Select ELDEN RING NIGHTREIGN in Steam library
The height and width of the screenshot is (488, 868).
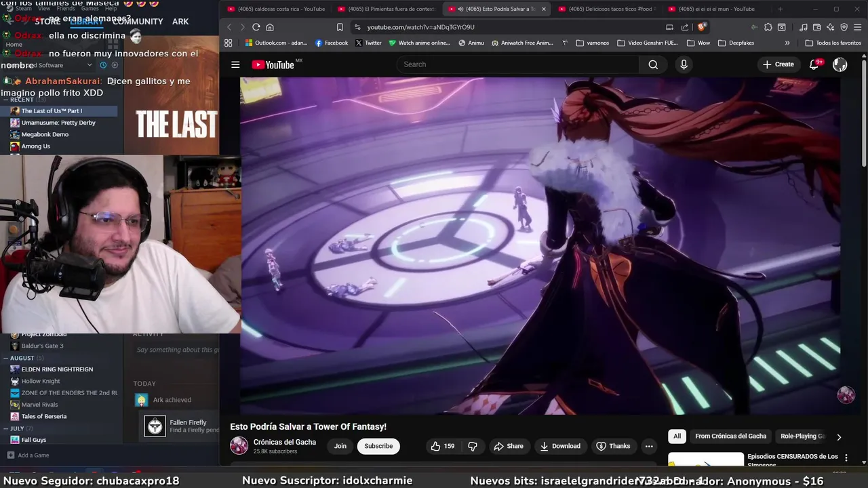point(57,369)
